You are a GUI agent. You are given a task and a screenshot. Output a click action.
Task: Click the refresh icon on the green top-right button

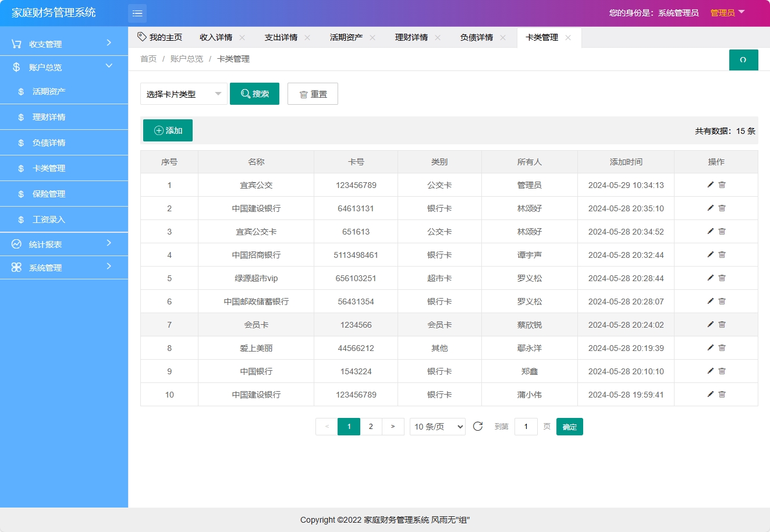(743, 59)
